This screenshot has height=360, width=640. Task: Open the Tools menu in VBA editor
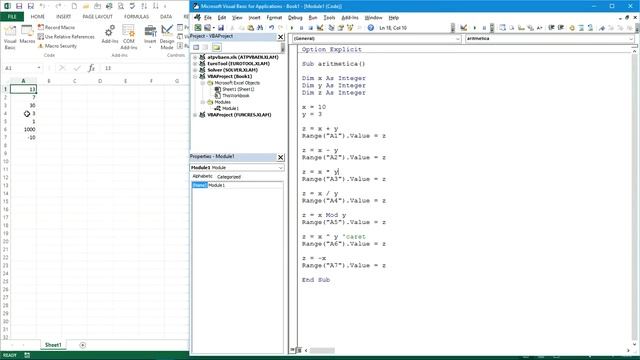(x=329, y=18)
